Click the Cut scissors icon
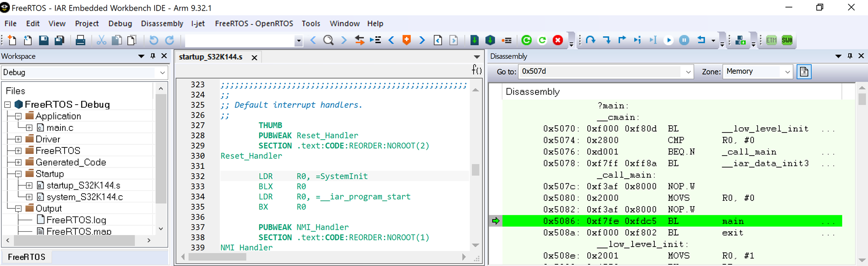This screenshot has width=868, height=266. click(101, 40)
